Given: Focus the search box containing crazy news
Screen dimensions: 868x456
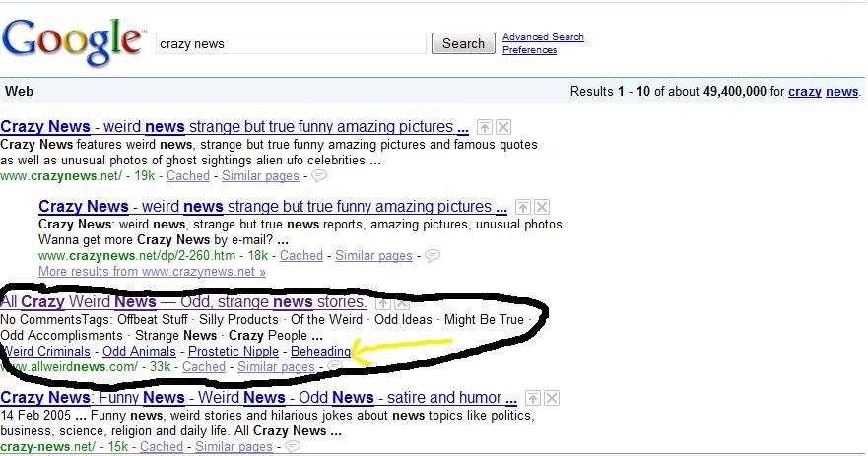Looking at the screenshot, I should pos(292,43).
